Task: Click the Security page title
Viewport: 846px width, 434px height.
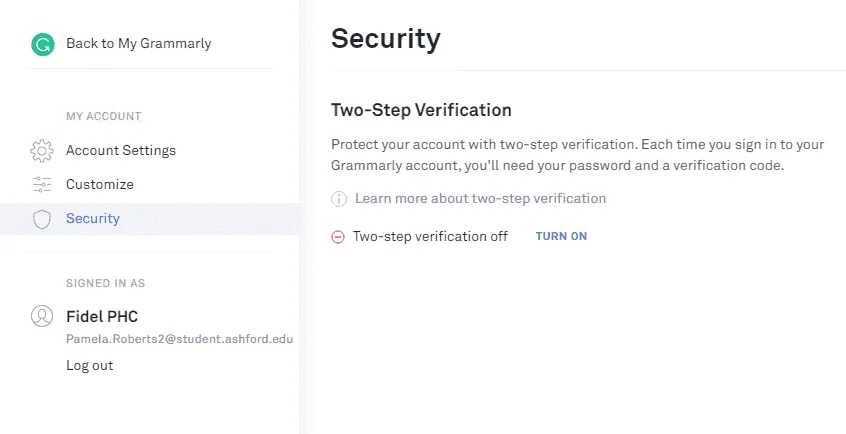Action: [386, 39]
